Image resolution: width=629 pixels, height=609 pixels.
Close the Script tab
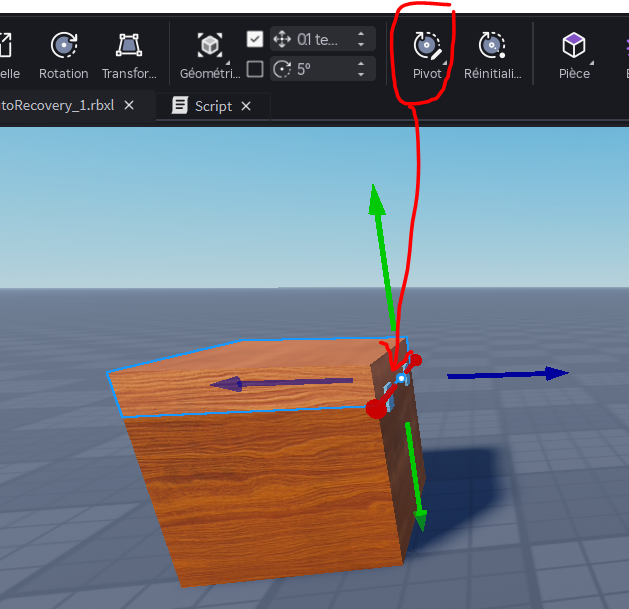coord(246,106)
